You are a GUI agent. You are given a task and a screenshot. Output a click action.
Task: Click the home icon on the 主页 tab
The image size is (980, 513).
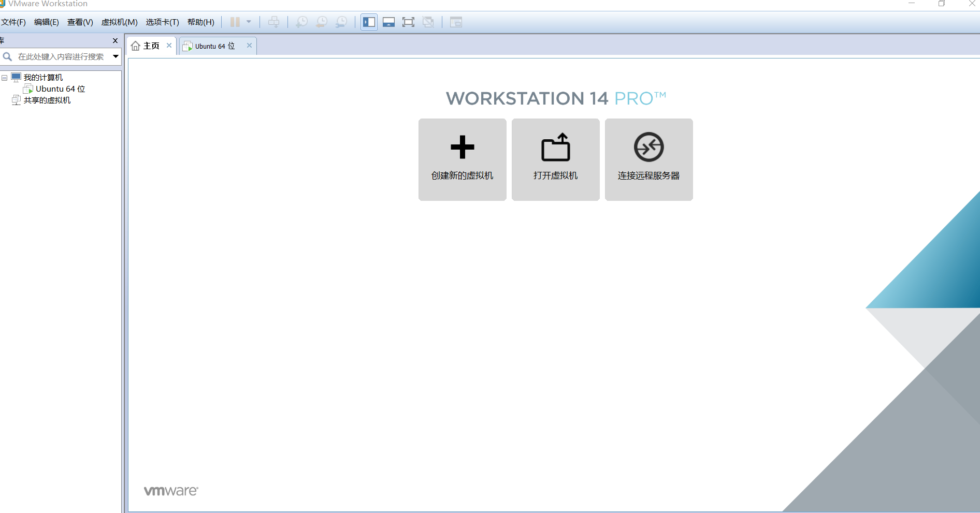click(x=136, y=46)
